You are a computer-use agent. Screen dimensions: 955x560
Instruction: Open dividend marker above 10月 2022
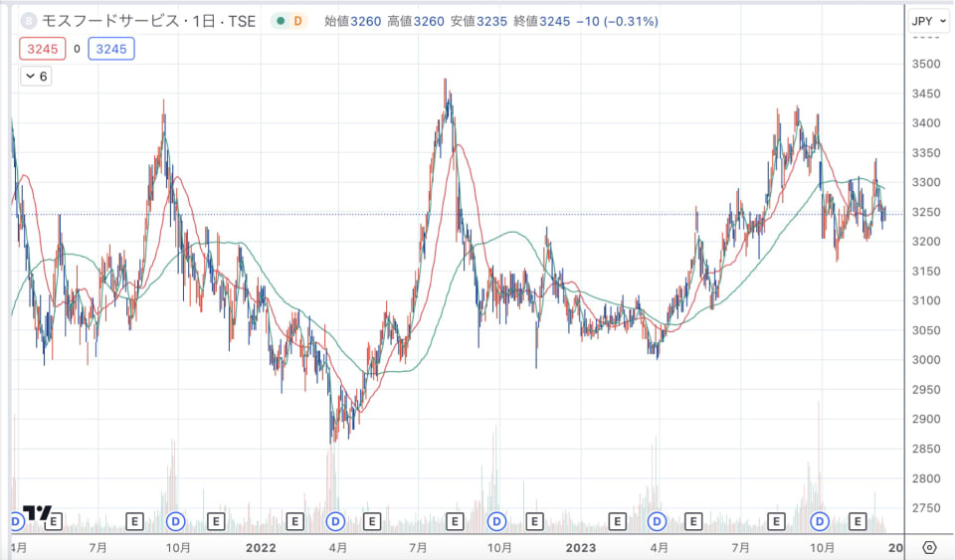click(497, 521)
